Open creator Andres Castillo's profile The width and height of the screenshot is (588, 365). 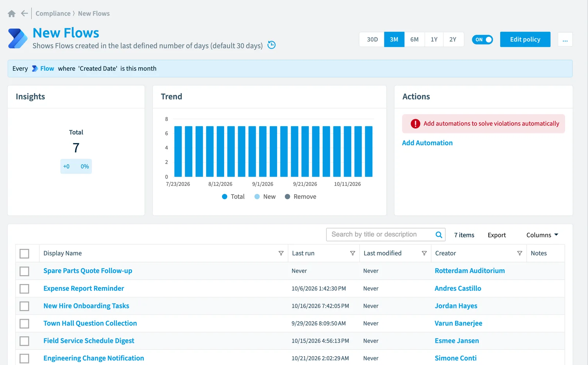(458, 288)
